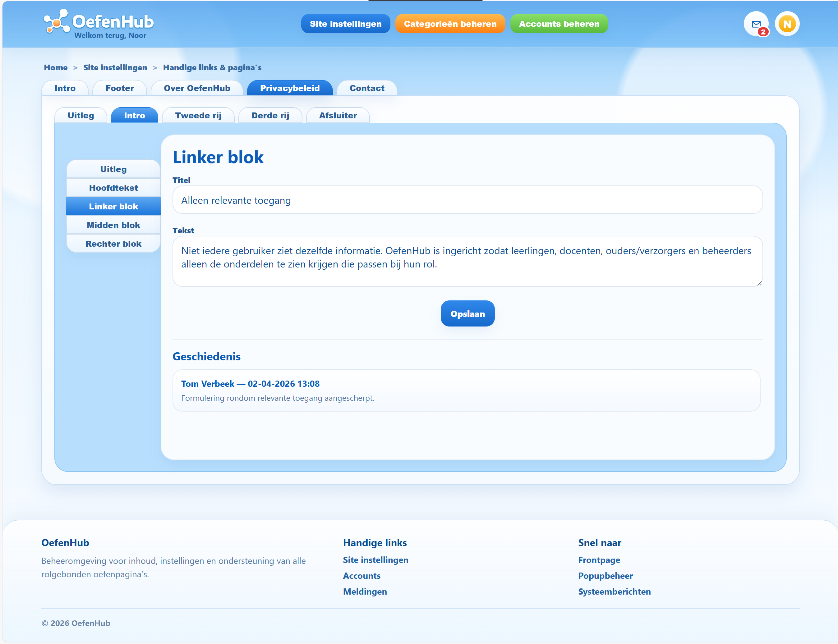Image resolution: width=838 pixels, height=644 pixels.
Task: Open footer link Systeemberichten
Action: [x=614, y=591]
